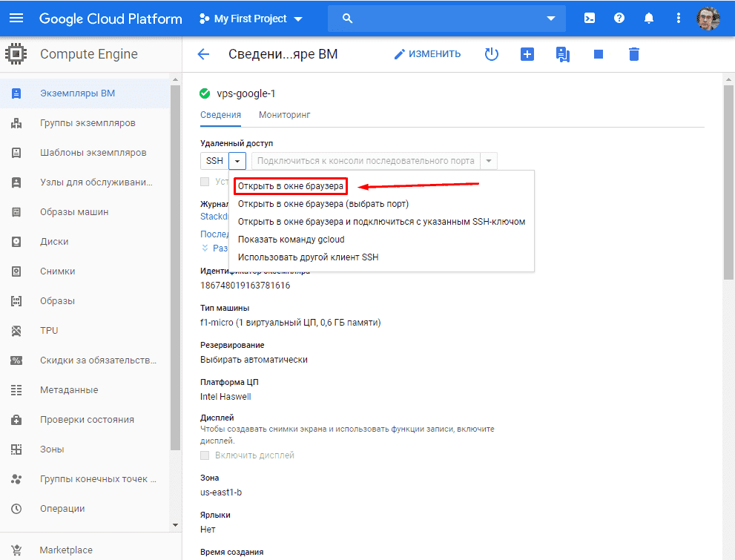
Task: Click the create similar instance plus icon
Action: [527, 54]
